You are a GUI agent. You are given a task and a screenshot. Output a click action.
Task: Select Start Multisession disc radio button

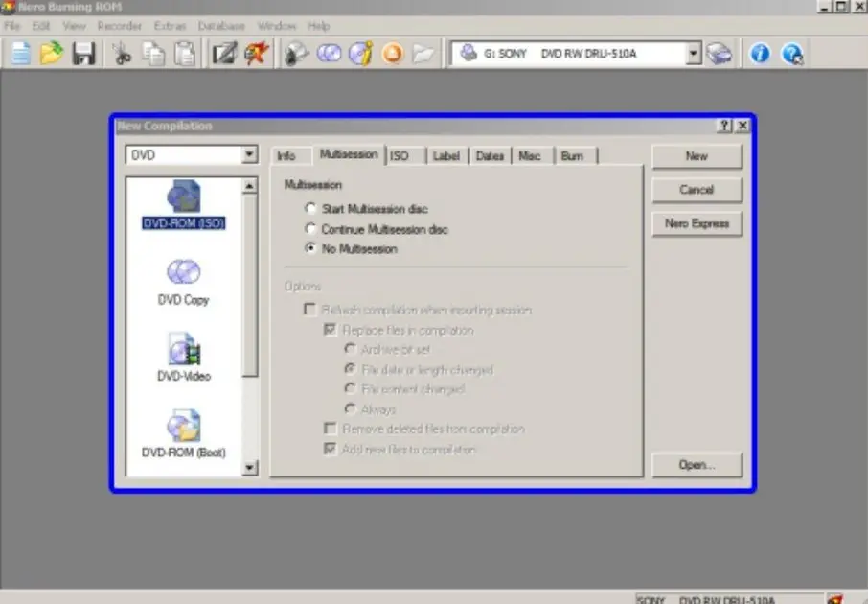309,209
